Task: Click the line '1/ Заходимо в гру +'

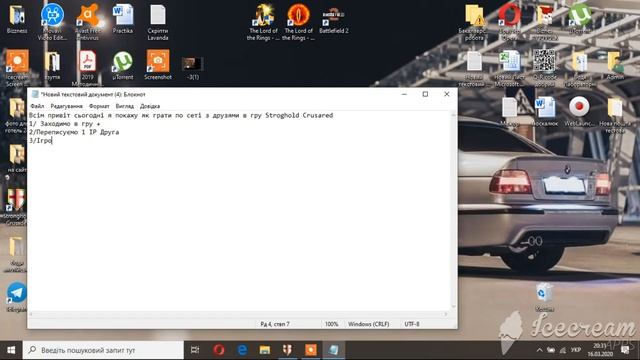Action: pyautogui.click(x=64, y=124)
